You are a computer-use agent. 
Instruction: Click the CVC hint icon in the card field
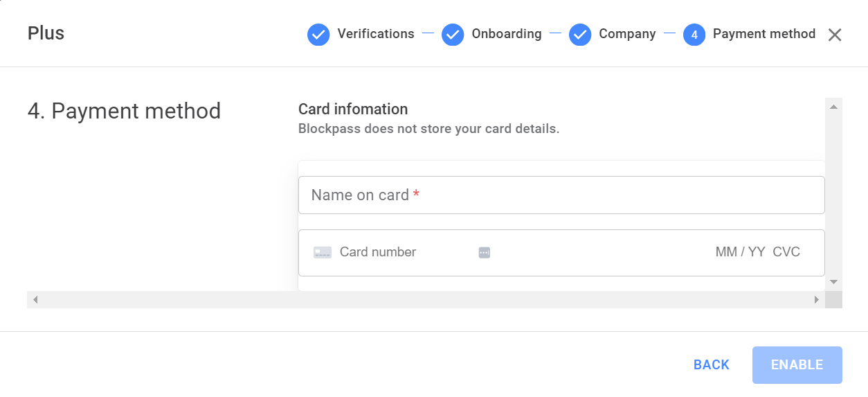(x=485, y=253)
